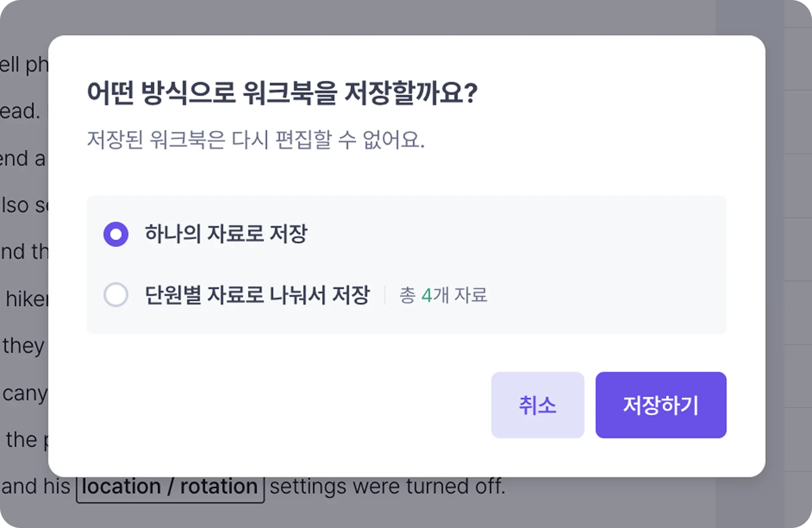The width and height of the screenshot is (812, 528).
Task: Click the word 'location' in the boxed choice
Action: pyautogui.click(x=121, y=487)
